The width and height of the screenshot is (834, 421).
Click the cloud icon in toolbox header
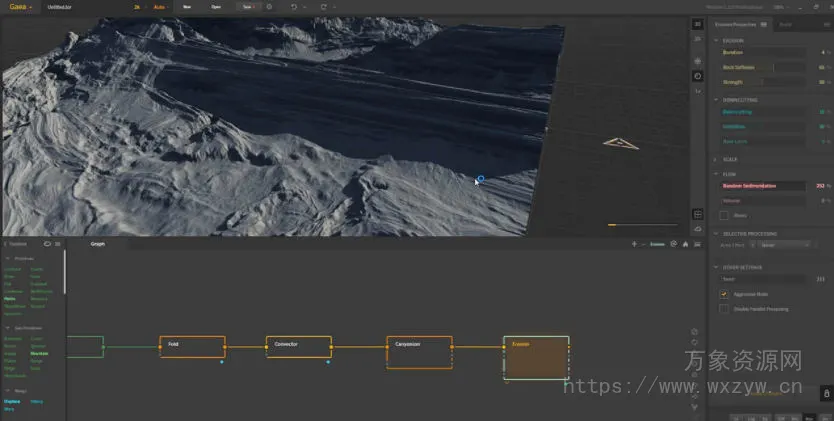[x=47, y=244]
